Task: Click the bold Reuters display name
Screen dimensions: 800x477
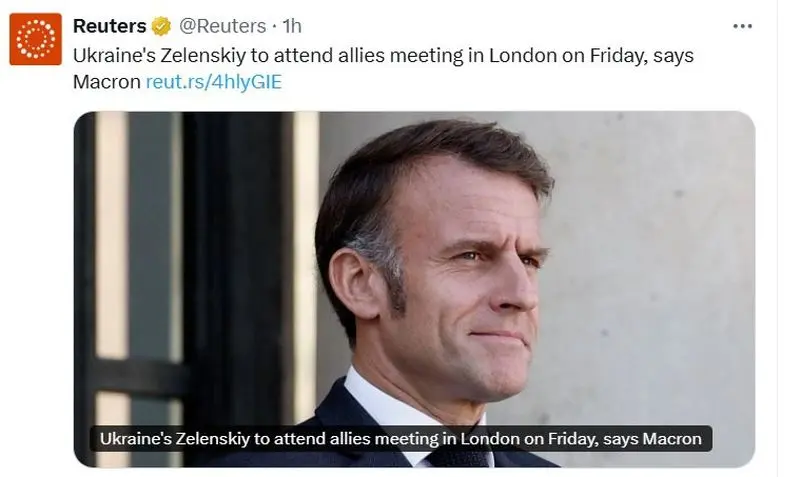Action: (x=109, y=27)
